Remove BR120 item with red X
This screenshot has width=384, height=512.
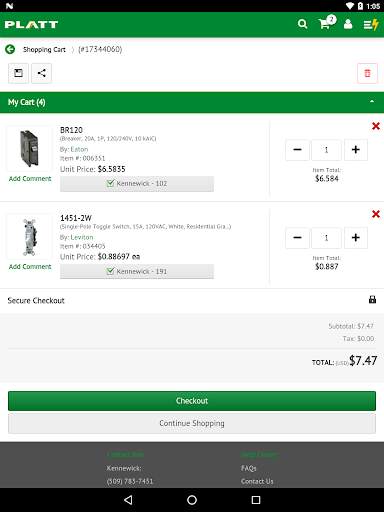376,126
